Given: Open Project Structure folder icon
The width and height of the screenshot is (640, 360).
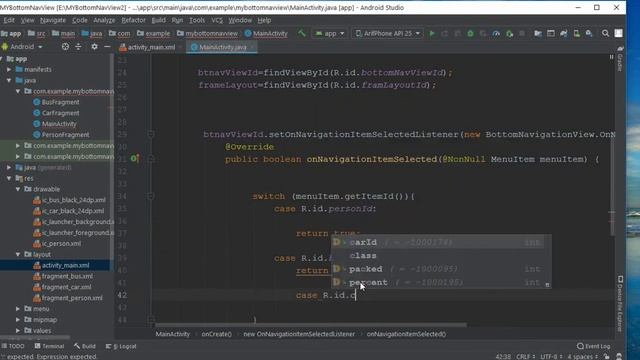Looking at the screenshot, I should pyautogui.click(x=538, y=33).
